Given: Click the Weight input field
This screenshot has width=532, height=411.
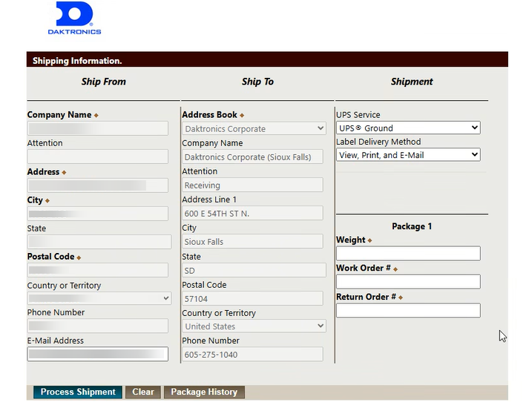Looking at the screenshot, I should pos(408,254).
